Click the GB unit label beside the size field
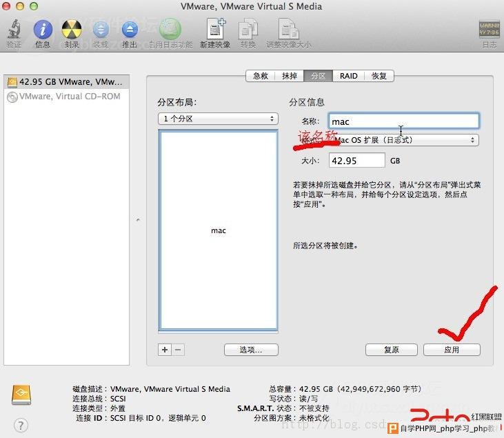The height and width of the screenshot is (438, 504). pyautogui.click(x=395, y=161)
